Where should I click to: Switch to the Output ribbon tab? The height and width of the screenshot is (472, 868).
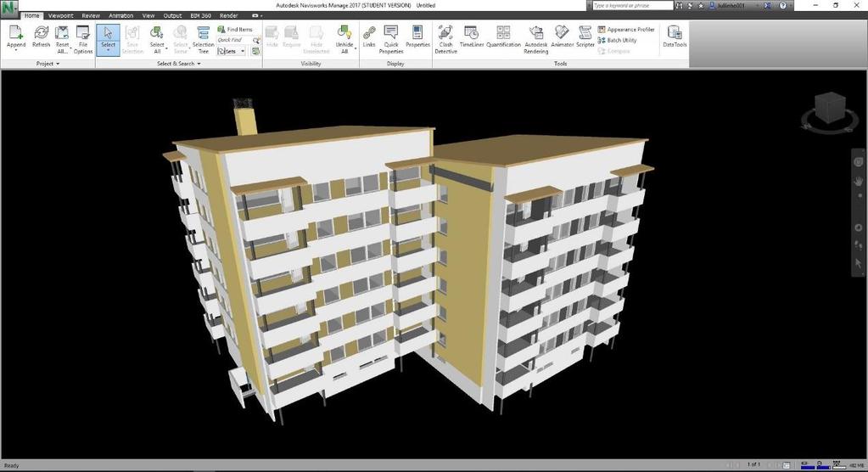pos(172,15)
